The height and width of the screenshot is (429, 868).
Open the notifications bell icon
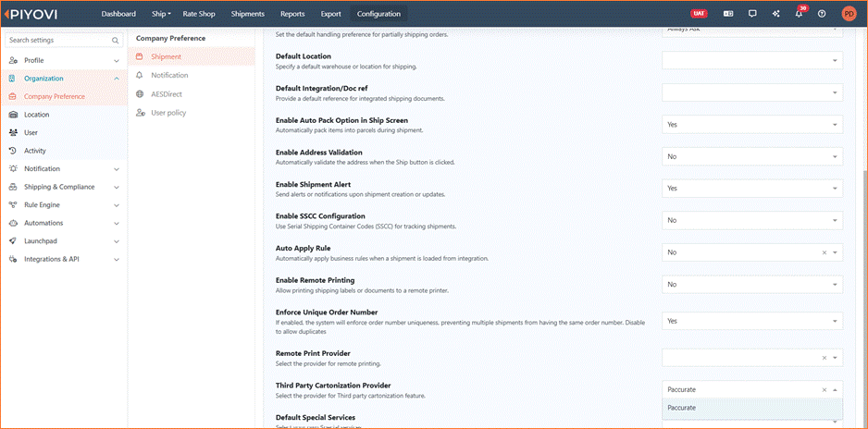click(x=799, y=14)
